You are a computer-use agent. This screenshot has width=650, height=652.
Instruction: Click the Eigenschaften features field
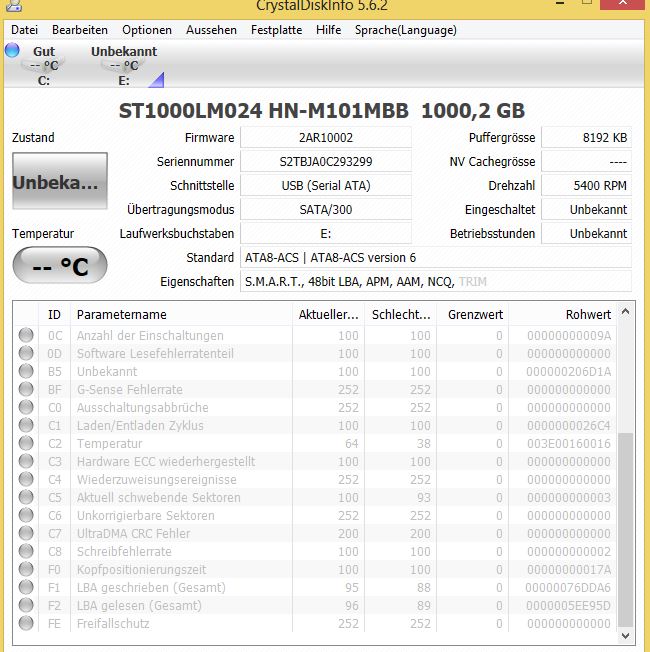point(435,282)
